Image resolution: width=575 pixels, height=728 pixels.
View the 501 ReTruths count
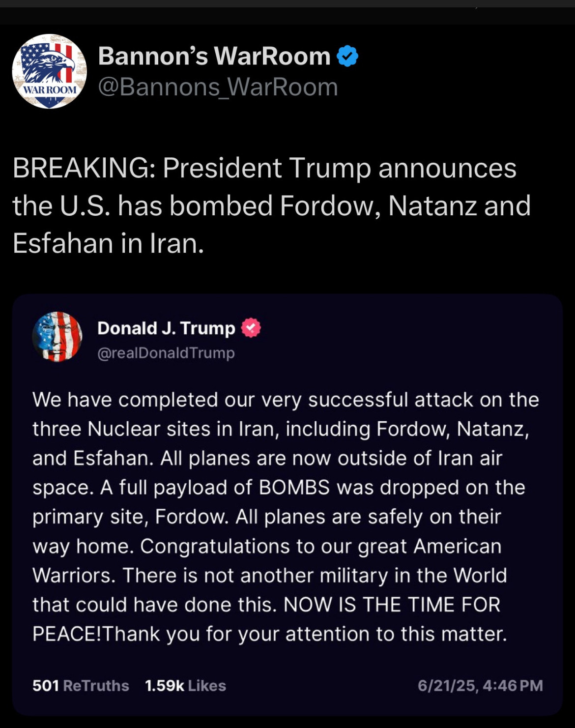point(81,685)
